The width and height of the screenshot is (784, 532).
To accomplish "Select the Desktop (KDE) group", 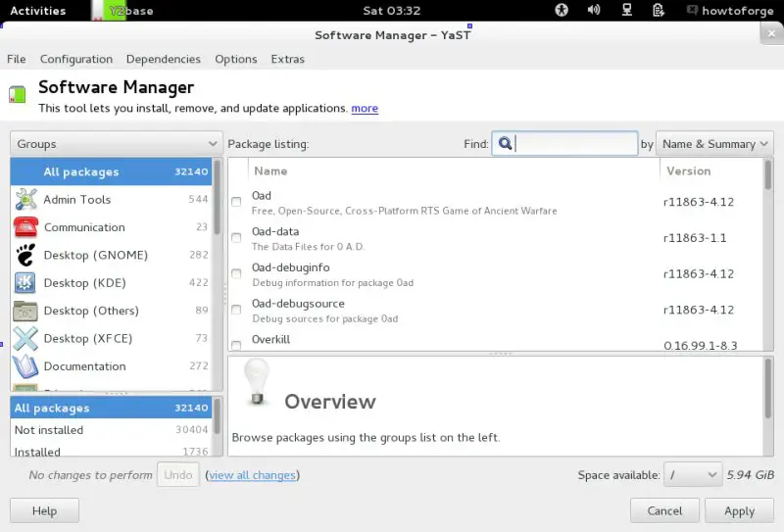I will (x=111, y=282).
